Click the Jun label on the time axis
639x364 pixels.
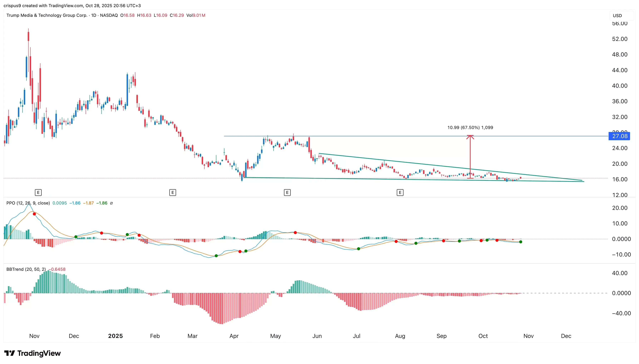tap(317, 336)
